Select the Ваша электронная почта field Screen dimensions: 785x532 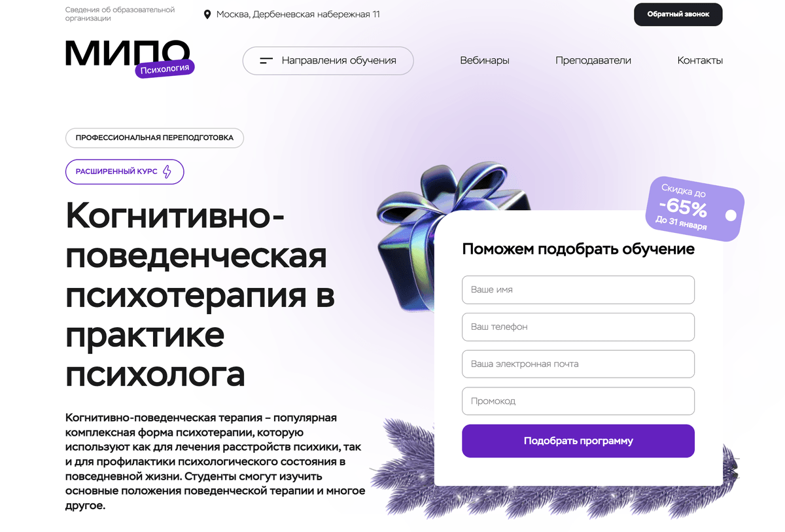click(578, 364)
